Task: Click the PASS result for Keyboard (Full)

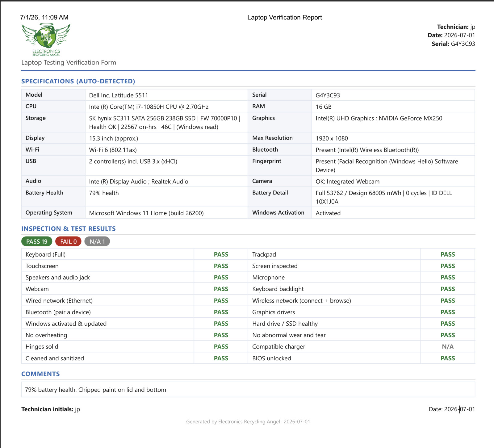Action: (x=221, y=254)
